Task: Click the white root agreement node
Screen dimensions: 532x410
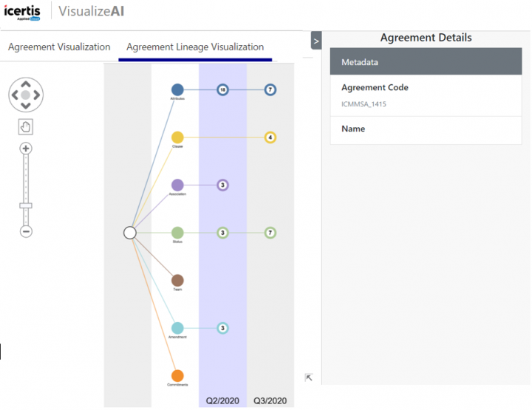Action: click(130, 233)
